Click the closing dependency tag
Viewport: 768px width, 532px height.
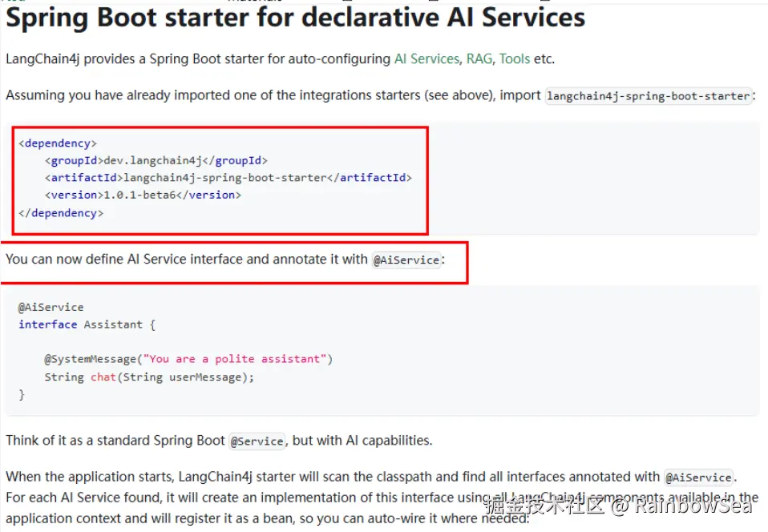pos(60,213)
